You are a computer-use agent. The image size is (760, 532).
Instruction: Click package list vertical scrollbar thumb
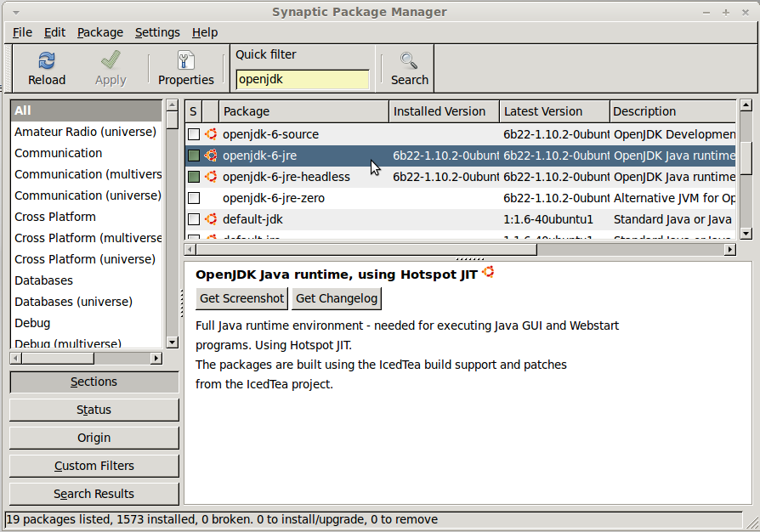746,158
